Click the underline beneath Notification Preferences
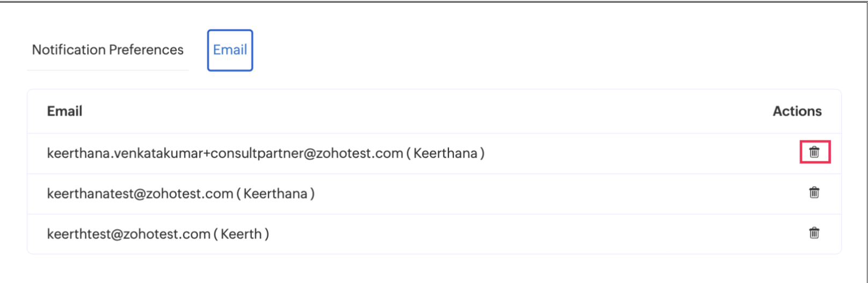Viewport: 868px width, 283px height. [x=107, y=70]
